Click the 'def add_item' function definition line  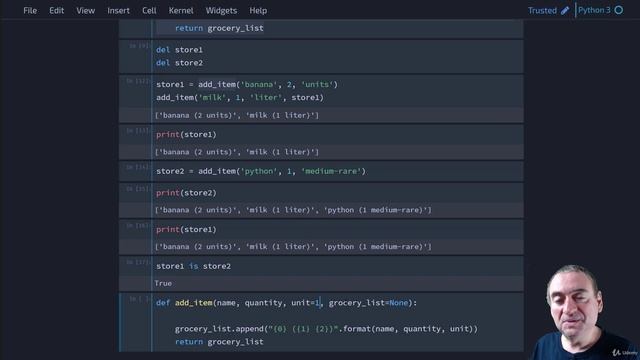coord(287,303)
